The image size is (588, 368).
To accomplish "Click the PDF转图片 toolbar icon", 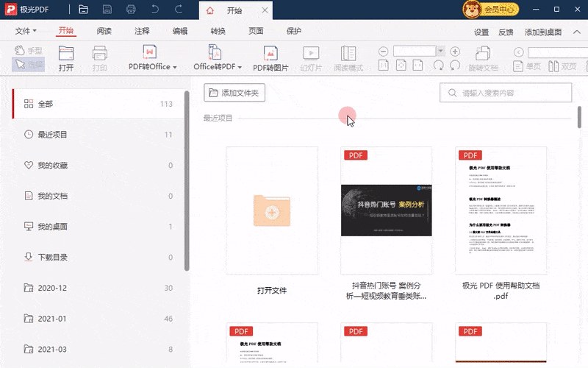I will (x=270, y=54).
